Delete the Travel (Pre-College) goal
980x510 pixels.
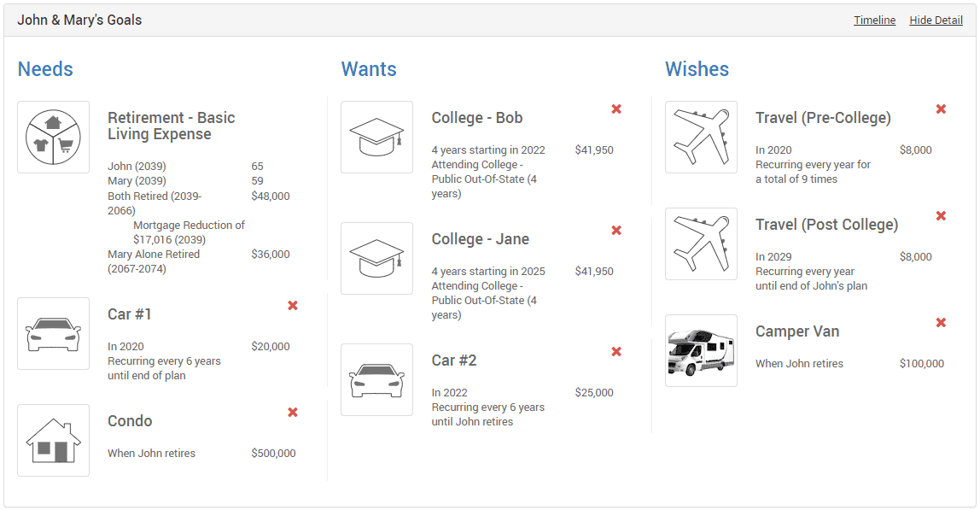(x=941, y=108)
